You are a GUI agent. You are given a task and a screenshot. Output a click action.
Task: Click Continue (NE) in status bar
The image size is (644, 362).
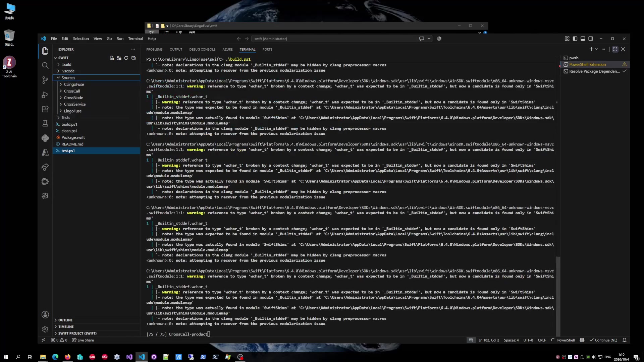click(603, 340)
